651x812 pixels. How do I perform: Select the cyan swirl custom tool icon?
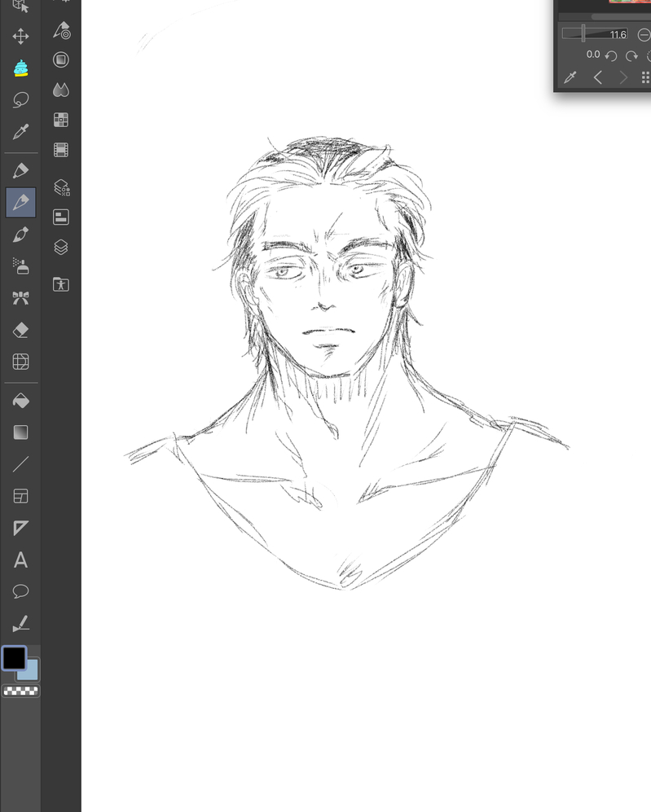coord(20,68)
